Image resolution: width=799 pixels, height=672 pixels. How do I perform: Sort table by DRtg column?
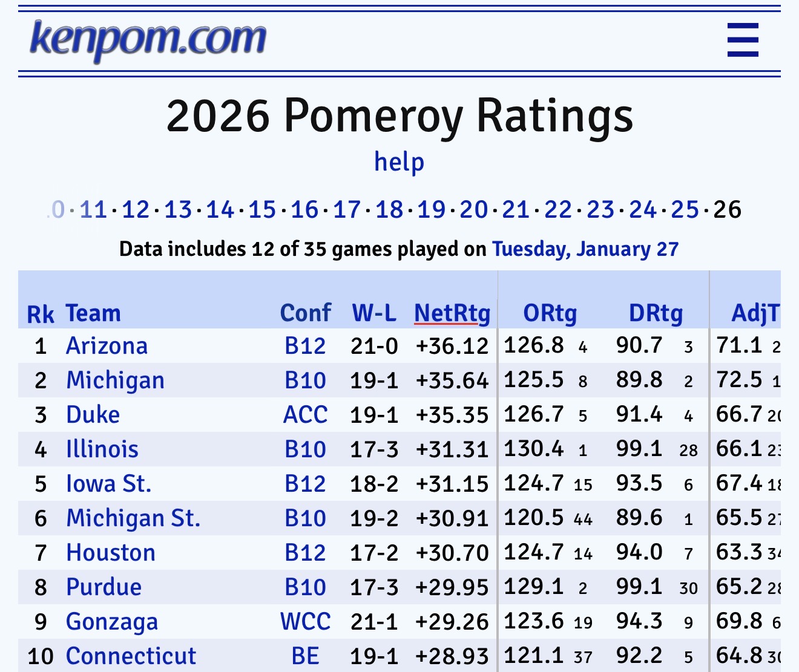click(x=656, y=313)
